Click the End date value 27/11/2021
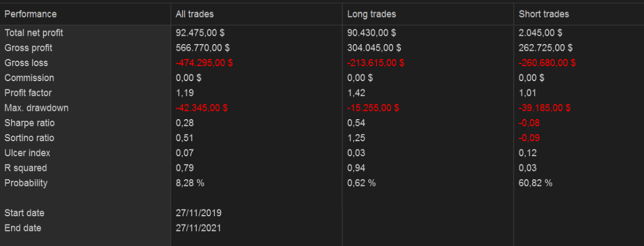The width and height of the screenshot is (644, 246). [x=198, y=228]
